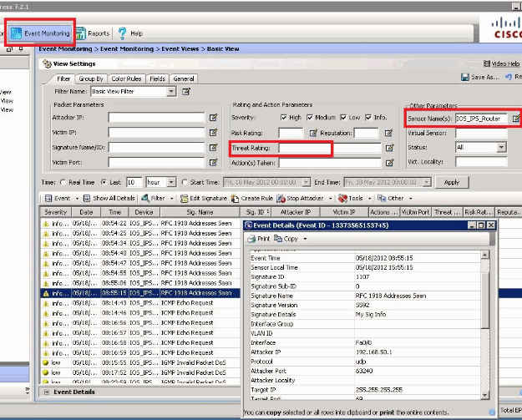Toggle the Medium severity checkbox

point(310,117)
